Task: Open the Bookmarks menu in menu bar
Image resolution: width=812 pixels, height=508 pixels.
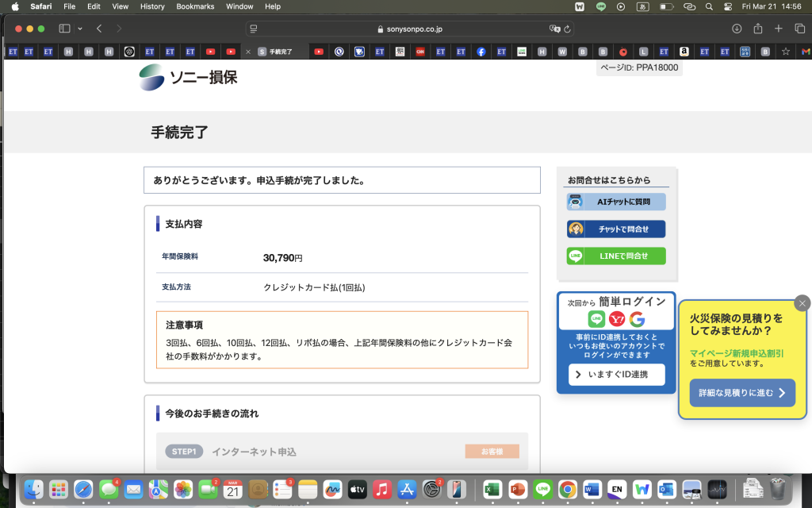Action: point(195,6)
